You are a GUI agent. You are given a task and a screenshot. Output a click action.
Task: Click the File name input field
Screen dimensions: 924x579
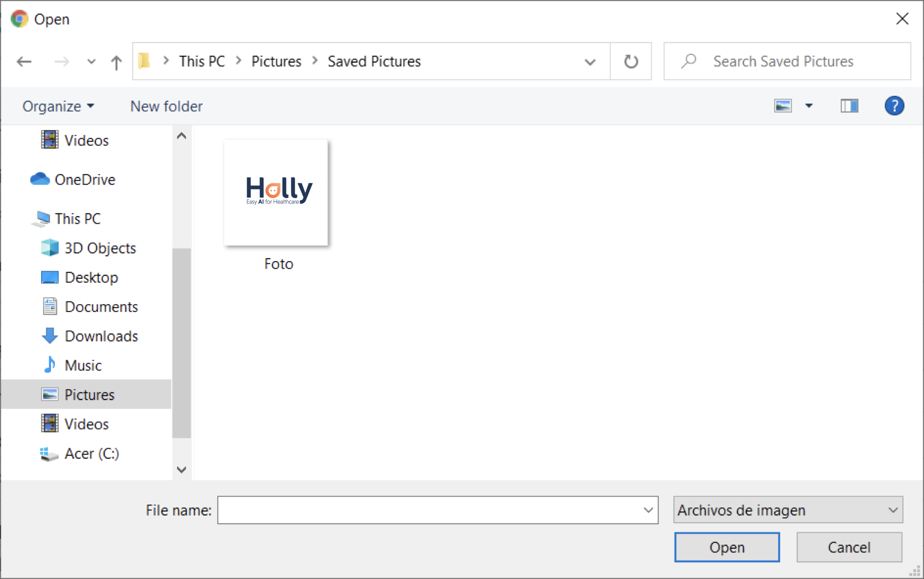coord(438,510)
